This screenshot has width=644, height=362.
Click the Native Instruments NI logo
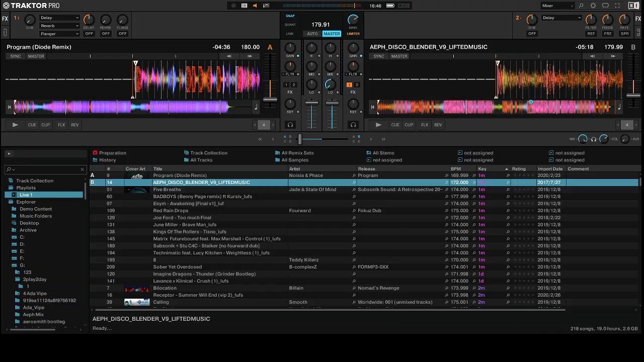(x=633, y=6)
